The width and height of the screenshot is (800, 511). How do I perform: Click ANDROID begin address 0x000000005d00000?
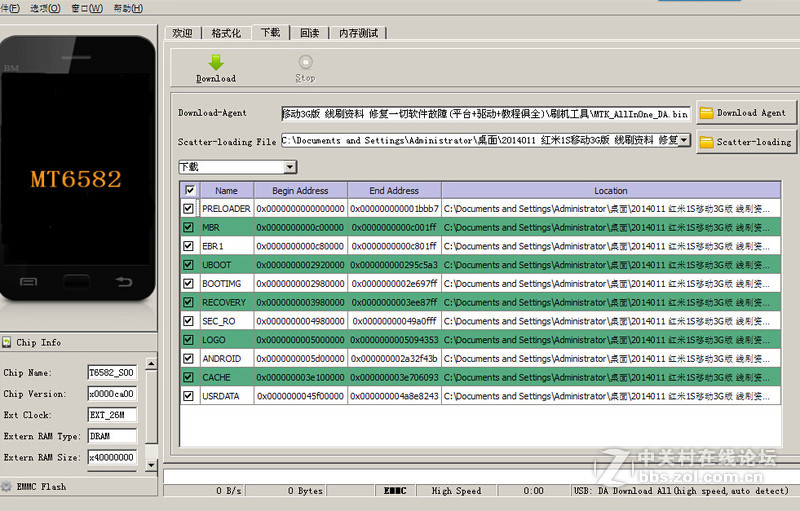301,359
